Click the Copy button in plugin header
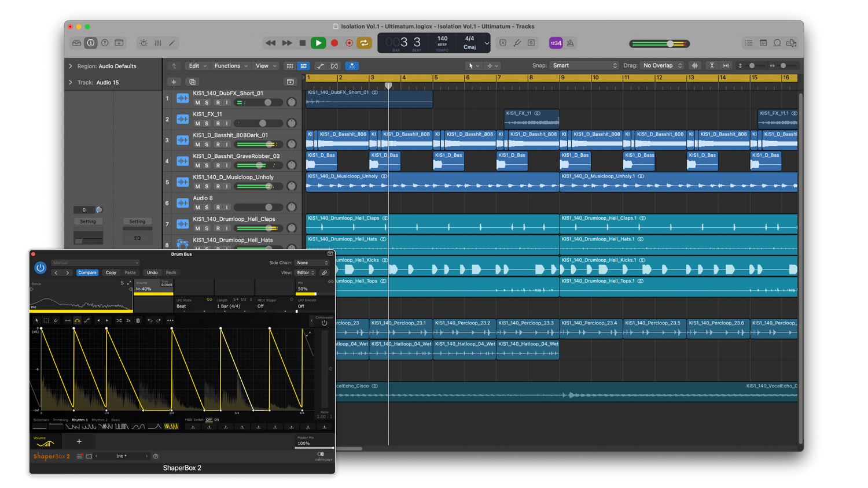 click(x=111, y=272)
